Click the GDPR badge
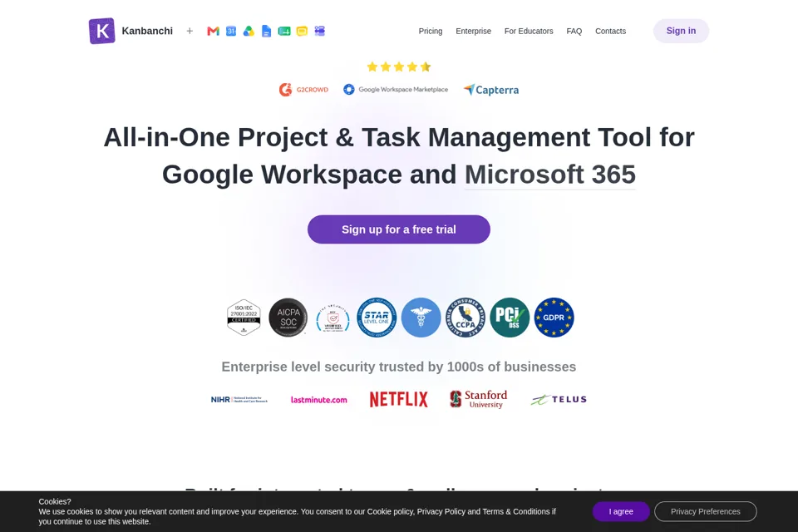Image resolution: width=798 pixels, height=532 pixels. coord(554,318)
